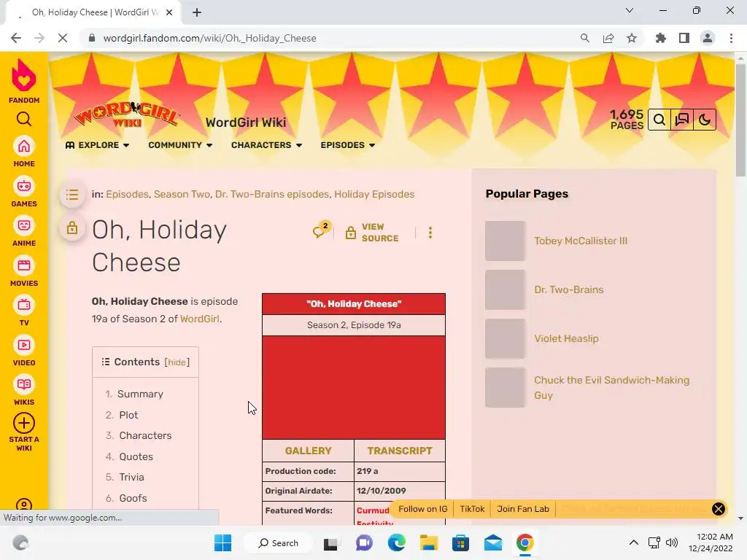The width and height of the screenshot is (747, 560).
Task: Stop loading the page
Action: pos(63,38)
